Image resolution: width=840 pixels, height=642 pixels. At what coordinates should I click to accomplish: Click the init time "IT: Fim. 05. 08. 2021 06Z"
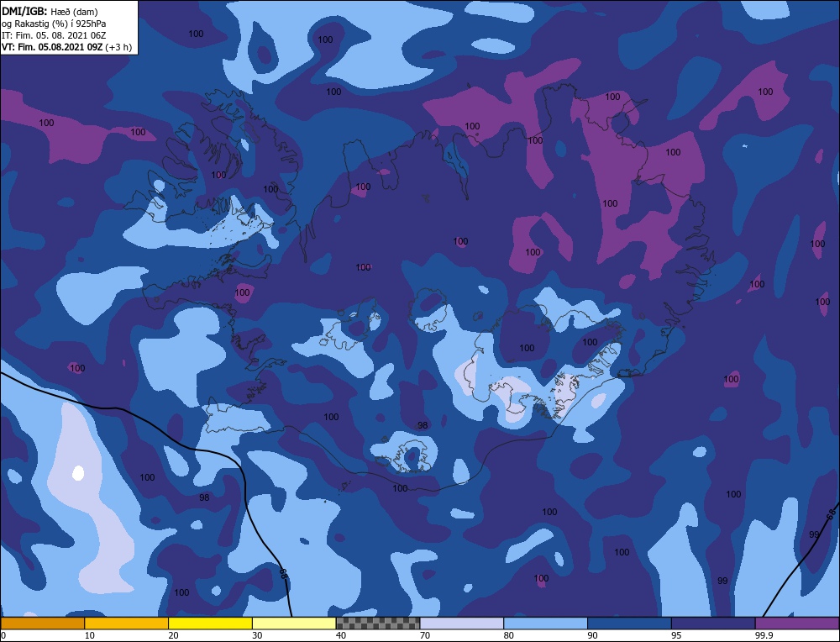(x=54, y=35)
